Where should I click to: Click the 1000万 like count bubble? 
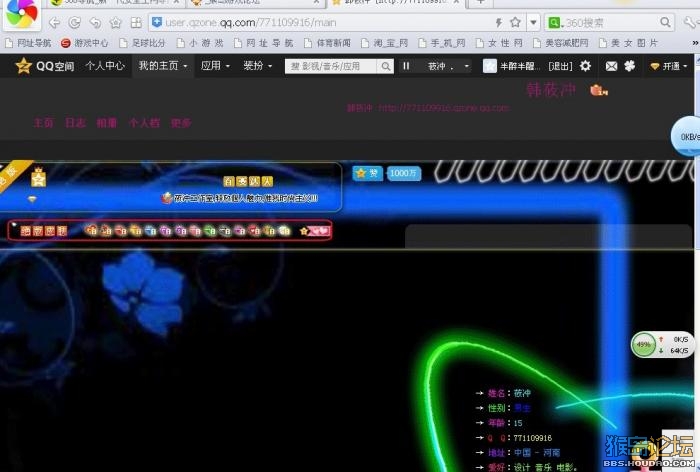403,173
